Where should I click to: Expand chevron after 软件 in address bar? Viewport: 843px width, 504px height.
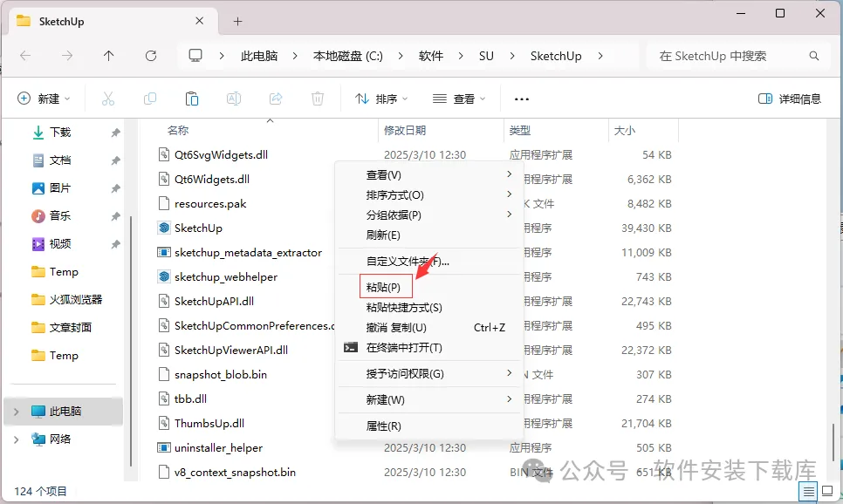(x=461, y=56)
